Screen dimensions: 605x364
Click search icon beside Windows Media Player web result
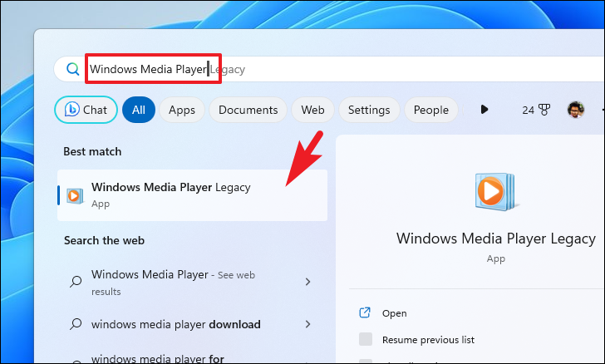pyautogui.click(x=76, y=281)
